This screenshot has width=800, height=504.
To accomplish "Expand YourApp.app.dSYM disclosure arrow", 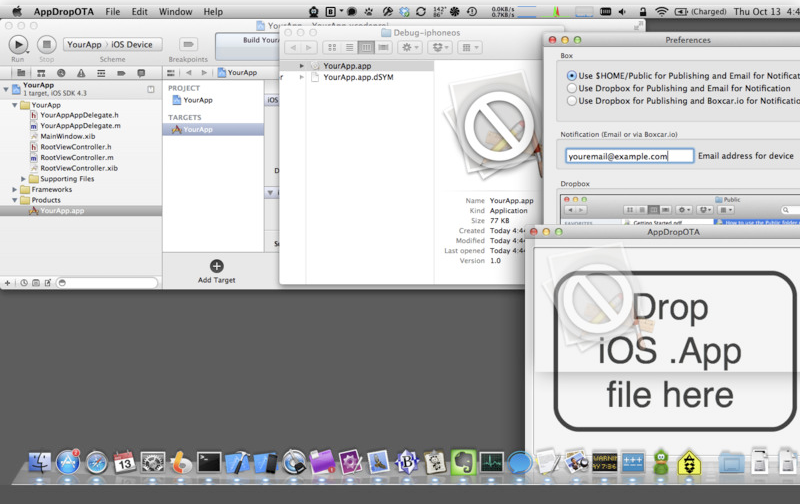I will coord(302,77).
